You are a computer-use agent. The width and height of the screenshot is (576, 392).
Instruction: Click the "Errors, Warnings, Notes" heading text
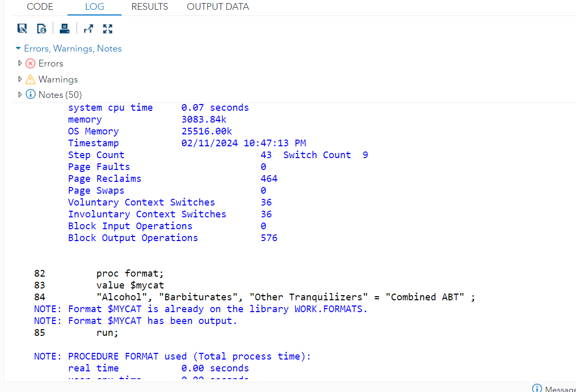pyautogui.click(x=73, y=48)
